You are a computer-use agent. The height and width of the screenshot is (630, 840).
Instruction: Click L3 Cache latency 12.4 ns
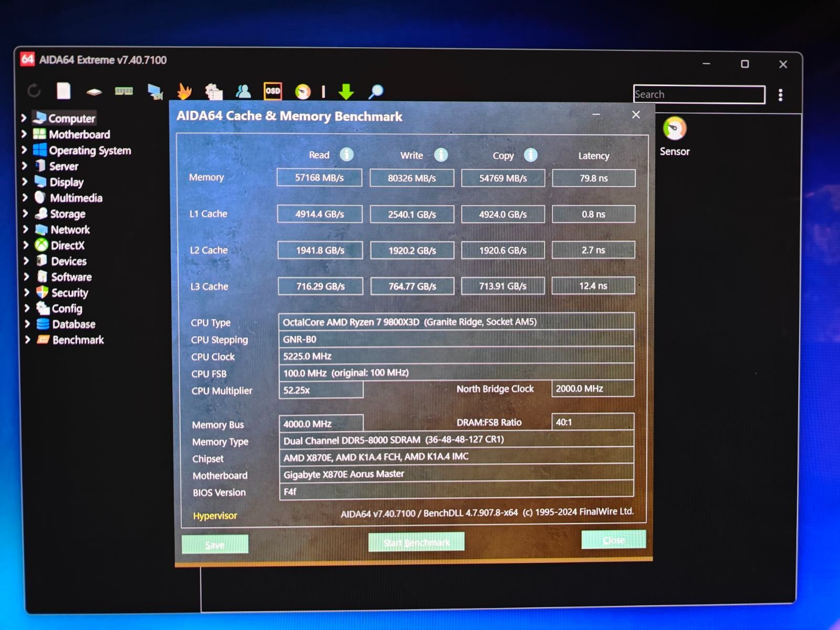point(593,286)
